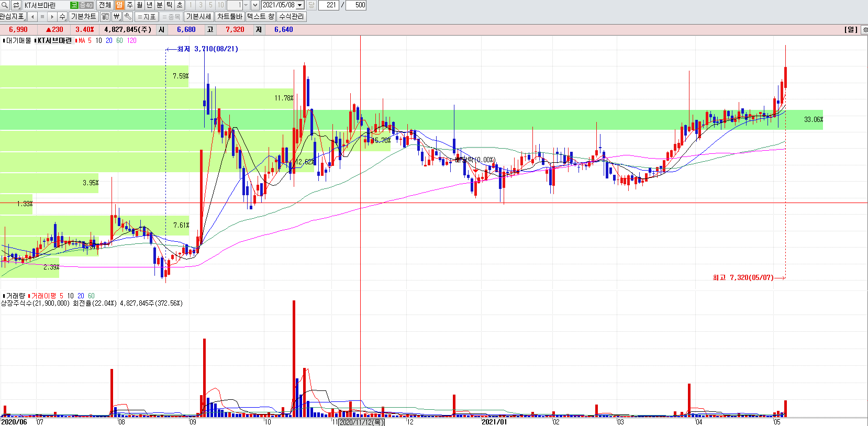Screen dimensions: 868x426
Task: Click the 증40 margin badge
Action: 86,5
